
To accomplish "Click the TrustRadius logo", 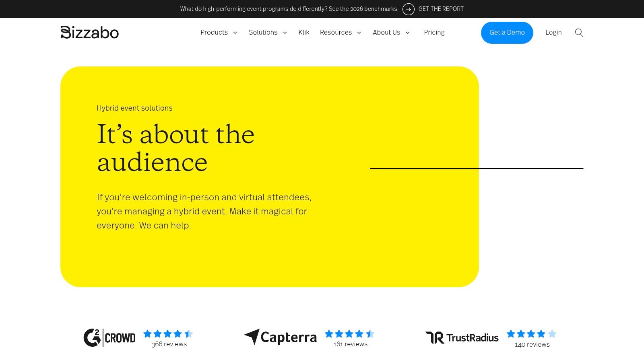I will coord(462,338).
